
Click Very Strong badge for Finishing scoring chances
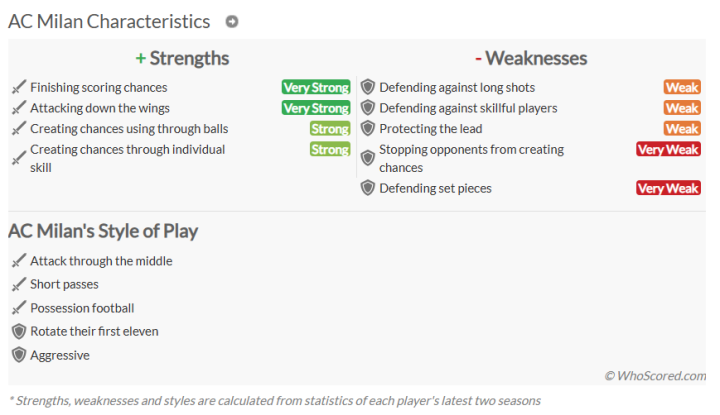(x=315, y=88)
